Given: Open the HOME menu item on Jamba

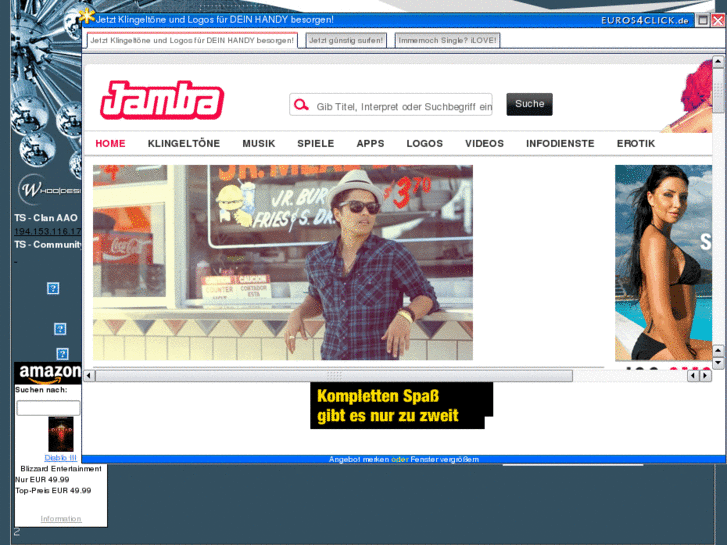Looking at the screenshot, I should coord(110,143).
